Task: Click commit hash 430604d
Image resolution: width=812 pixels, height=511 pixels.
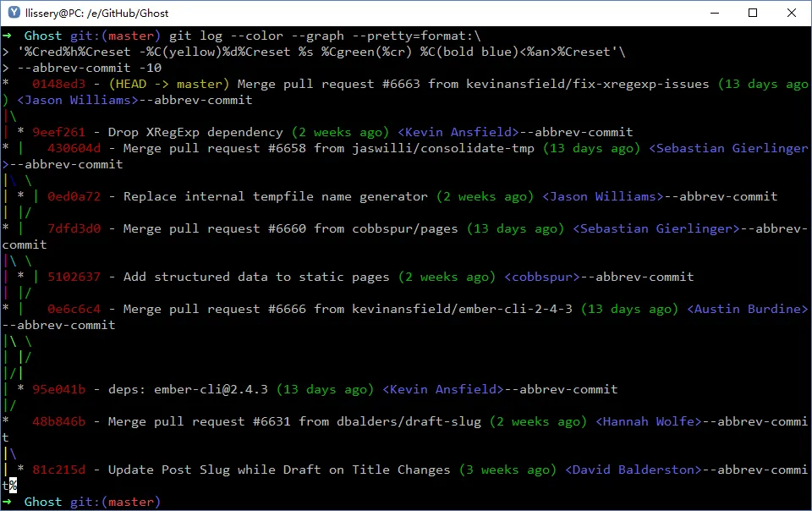Action: 74,148
